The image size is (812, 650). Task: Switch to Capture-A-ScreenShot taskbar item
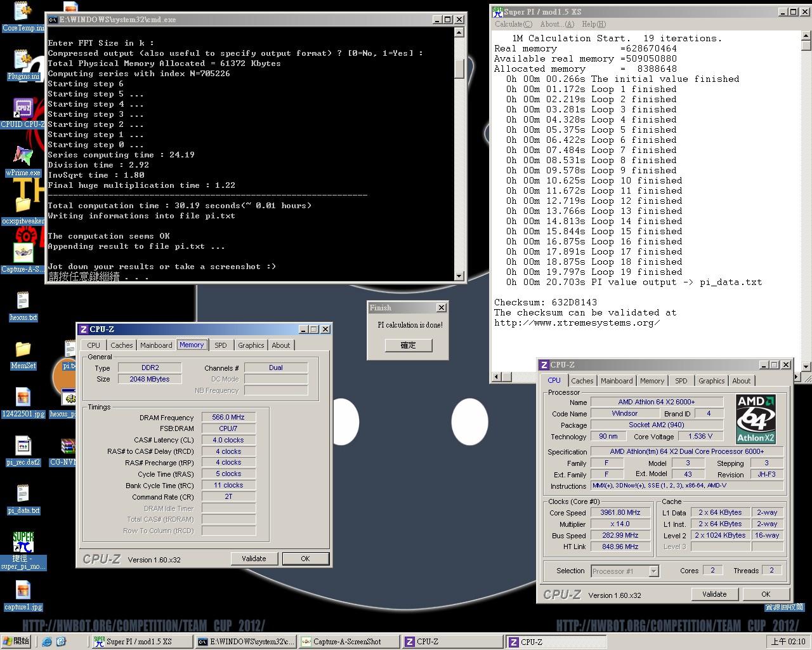[x=348, y=642]
